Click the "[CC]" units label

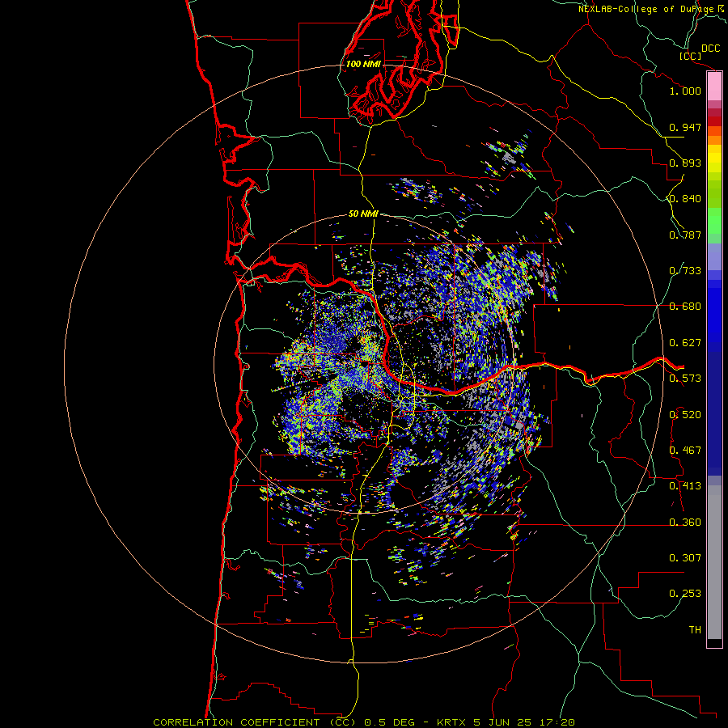click(691, 56)
